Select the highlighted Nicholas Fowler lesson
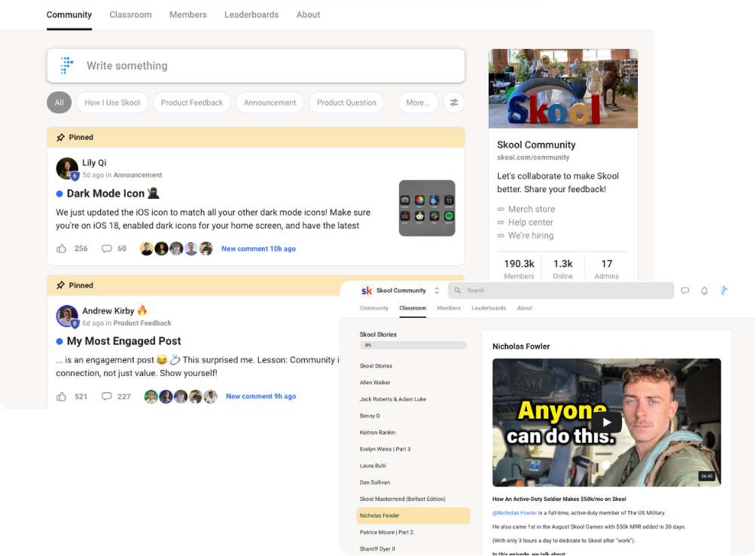This screenshot has height=556, width=756. pos(413,516)
